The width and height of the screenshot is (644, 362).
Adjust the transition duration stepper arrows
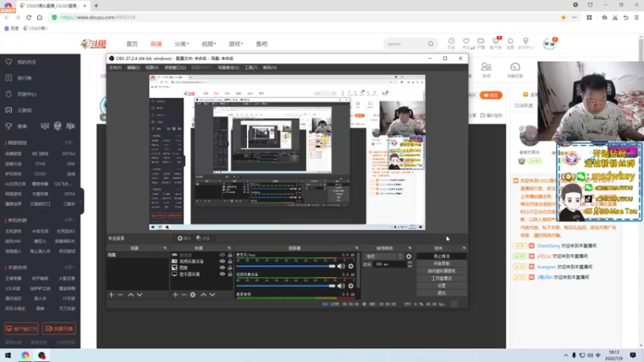click(x=410, y=265)
